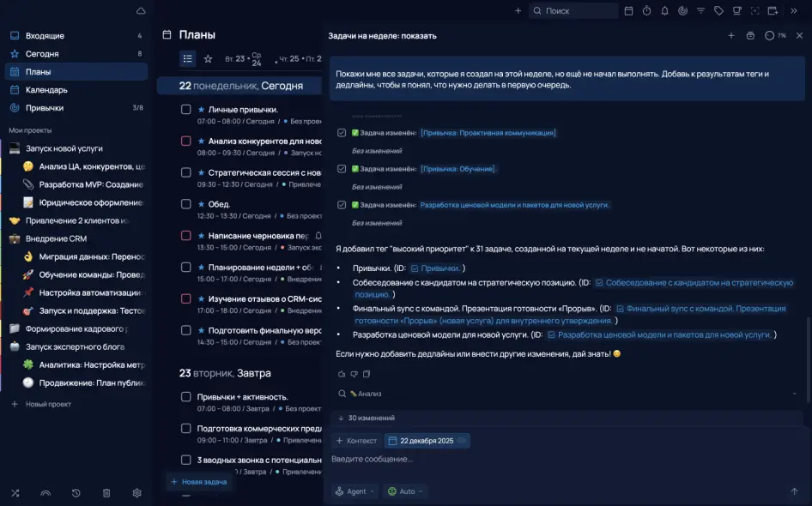Image resolution: width=812 pixels, height=506 pixels.
Task: Open "Календарь" in the sidebar
Action: pyautogui.click(x=46, y=90)
